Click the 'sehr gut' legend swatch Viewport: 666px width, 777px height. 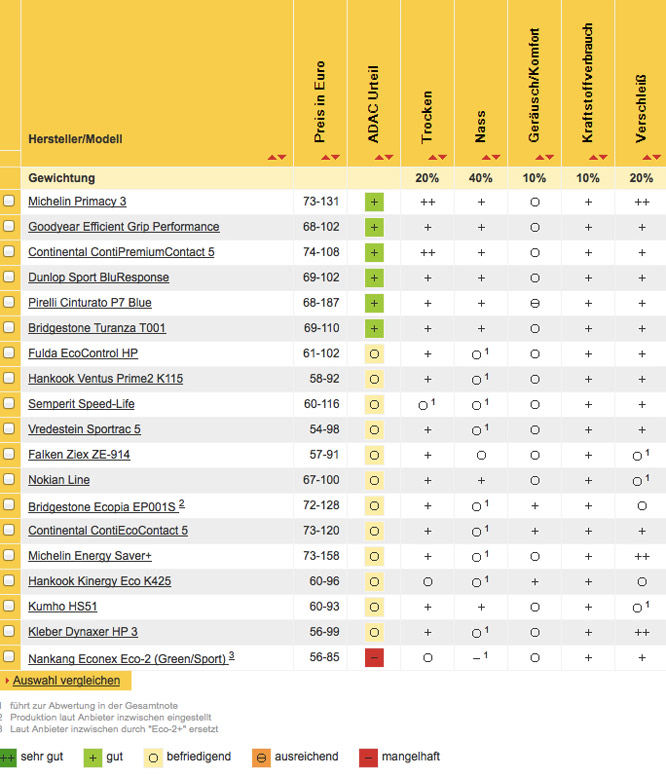click(8, 758)
